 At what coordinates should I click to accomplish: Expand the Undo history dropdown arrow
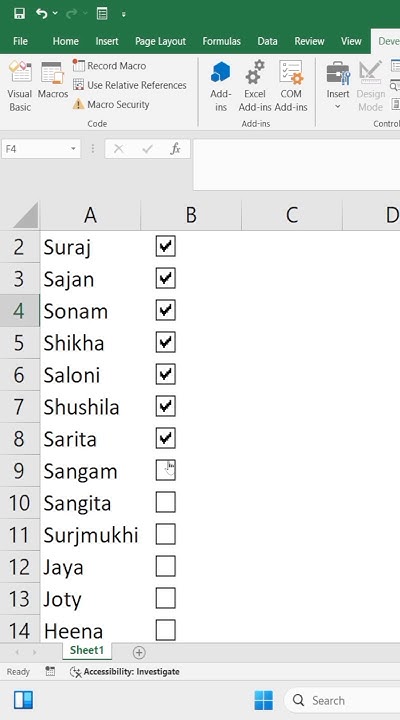56,14
